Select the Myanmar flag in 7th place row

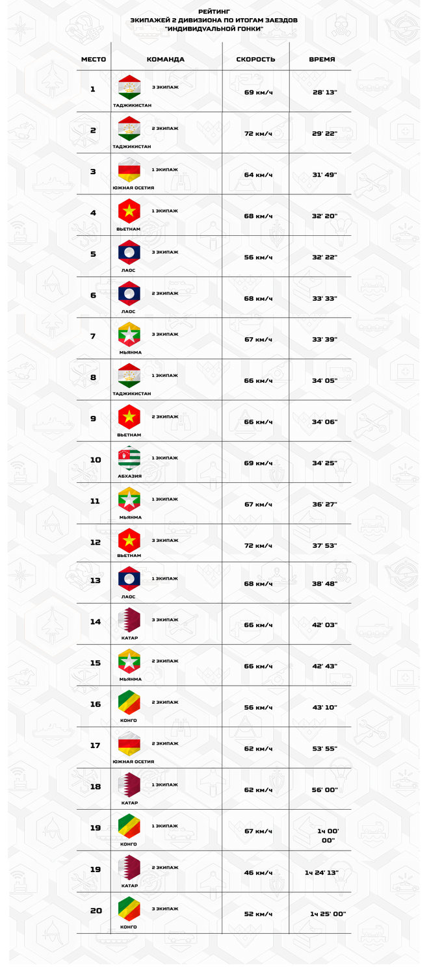pos(129,335)
